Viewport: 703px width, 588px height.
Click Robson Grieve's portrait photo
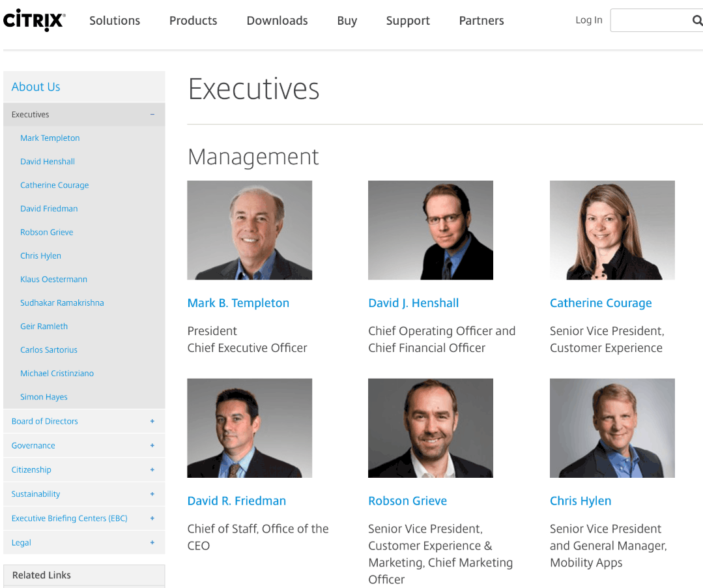click(x=430, y=428)
